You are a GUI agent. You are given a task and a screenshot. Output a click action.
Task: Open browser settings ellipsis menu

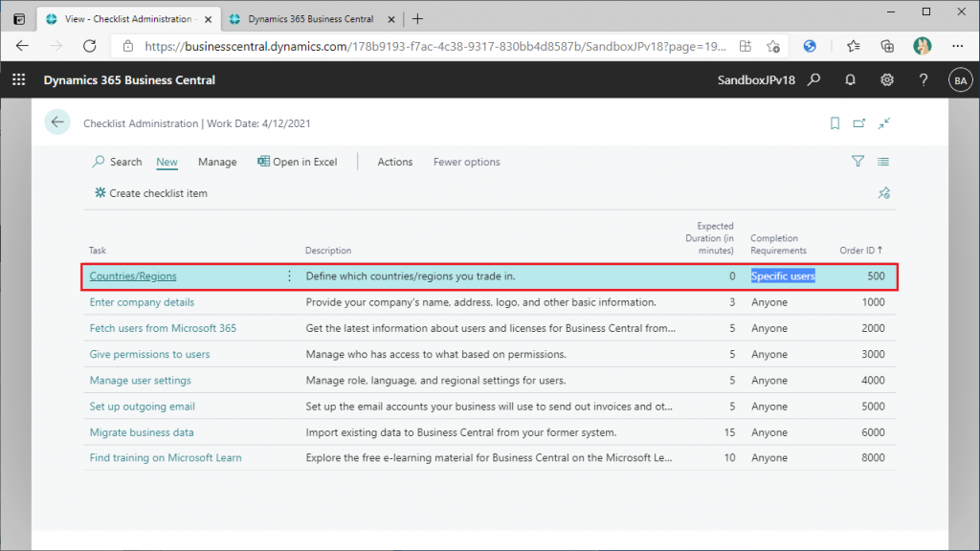pyautogui.click(x=957, y=46)
